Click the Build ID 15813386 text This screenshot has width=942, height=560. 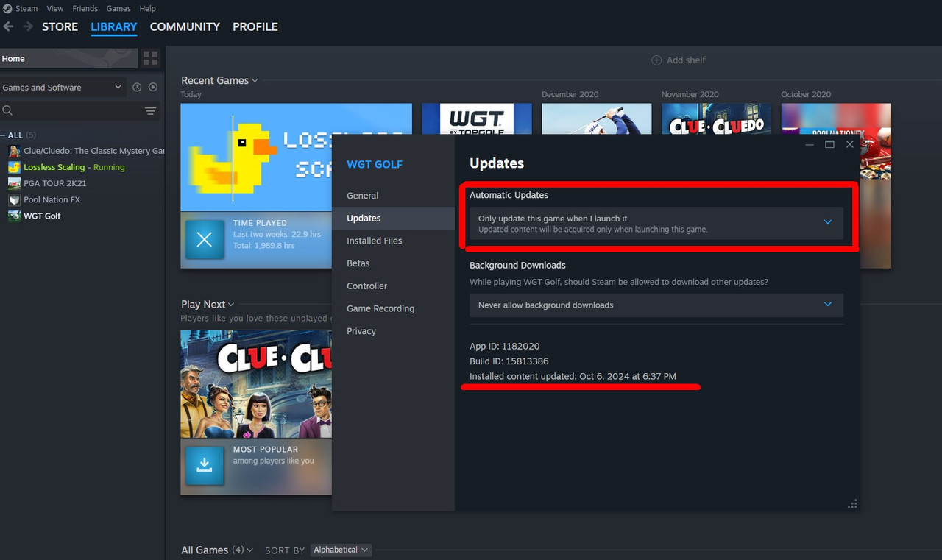click(509, 361)
